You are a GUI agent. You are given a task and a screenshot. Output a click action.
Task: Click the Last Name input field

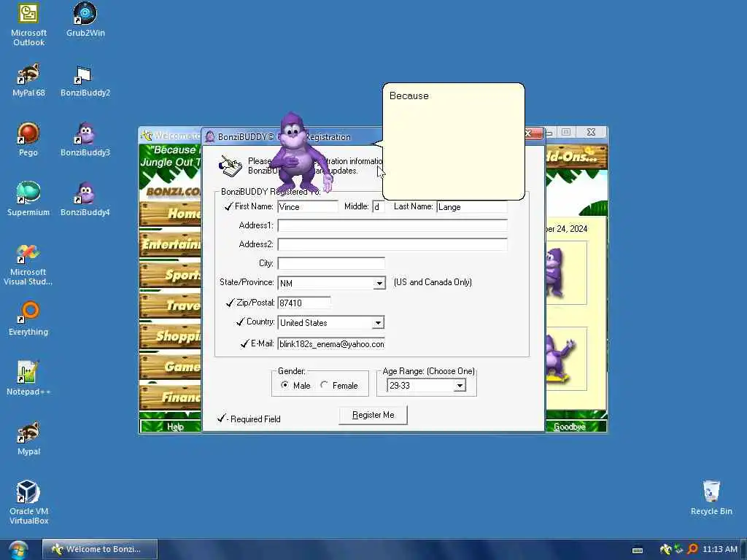click(472, 206)
